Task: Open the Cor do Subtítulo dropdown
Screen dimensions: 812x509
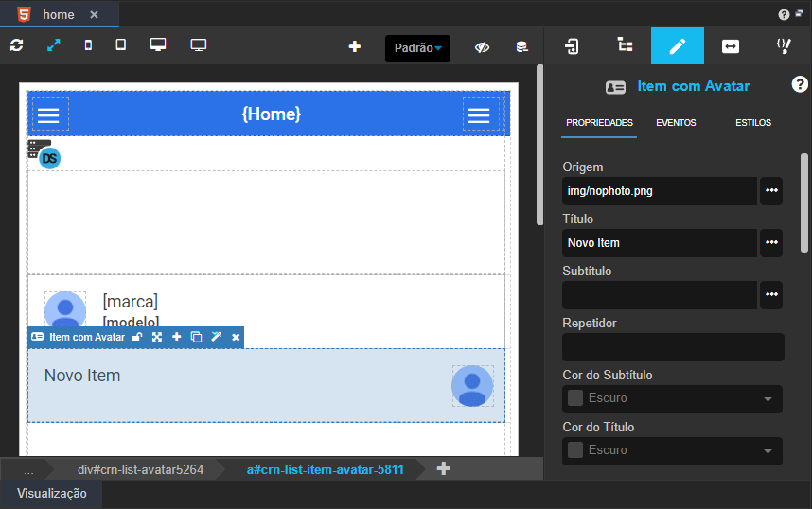Action: pyautogui.click(x=672, y=398)
